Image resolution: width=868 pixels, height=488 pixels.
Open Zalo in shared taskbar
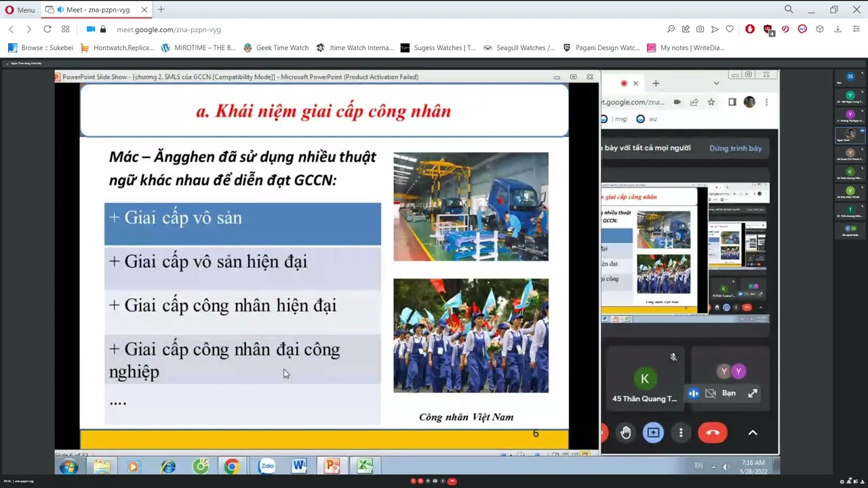[x=267, y=466]
